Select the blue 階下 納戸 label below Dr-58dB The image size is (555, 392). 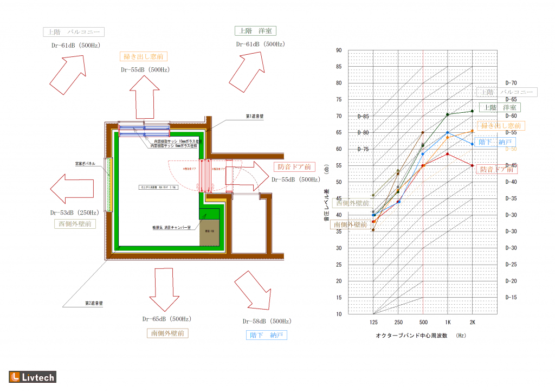[267, 335]
